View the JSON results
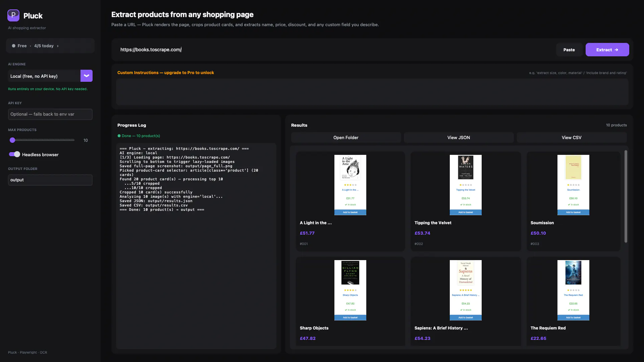644x362 pixels. pyautogui.click(x=459, y=137)
